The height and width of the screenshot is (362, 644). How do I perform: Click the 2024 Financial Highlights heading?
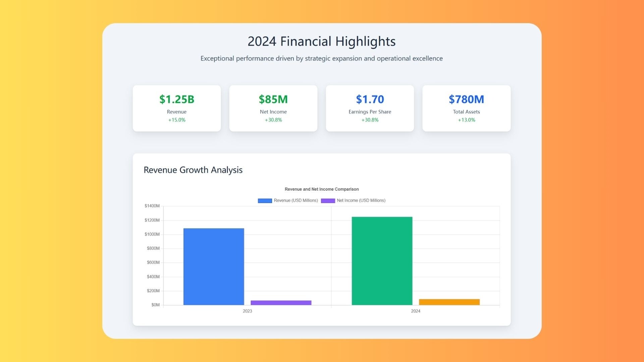coord(321,41)
